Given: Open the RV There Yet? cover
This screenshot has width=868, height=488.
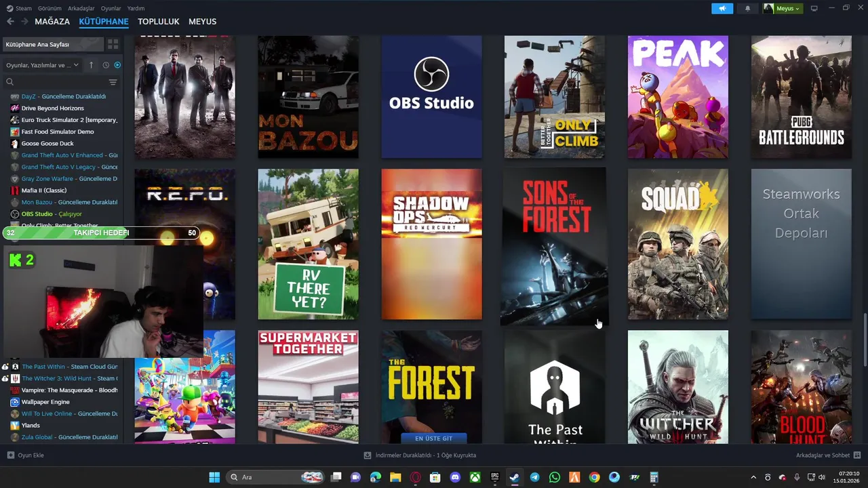Looking at the screenshot, I should coord(308,244).
